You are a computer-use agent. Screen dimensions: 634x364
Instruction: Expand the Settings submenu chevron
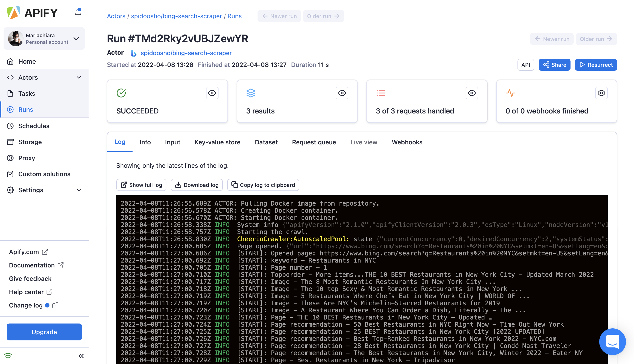click(x=79, y=190)
